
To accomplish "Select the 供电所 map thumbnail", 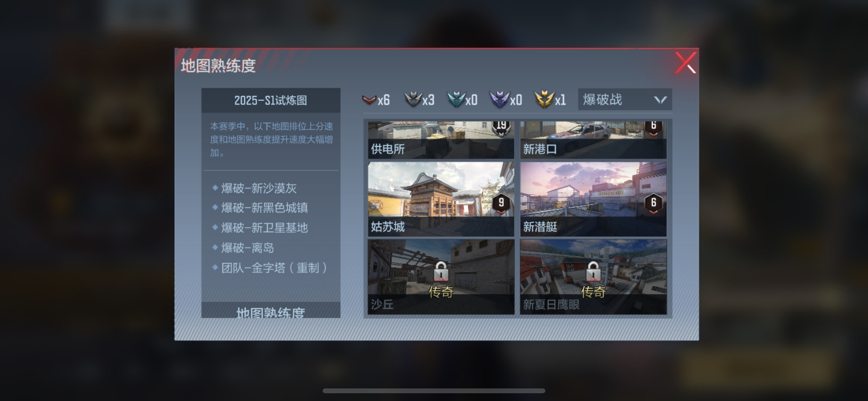I will [441, 140].
